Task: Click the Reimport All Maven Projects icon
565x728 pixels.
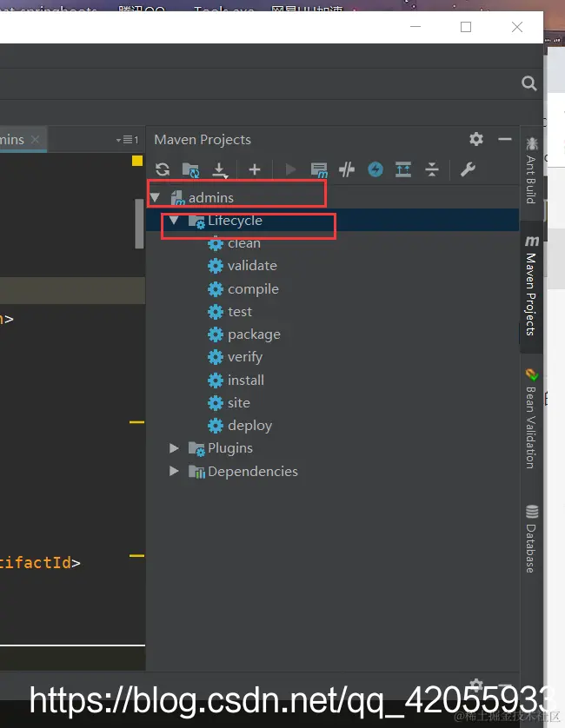Action: (x=163, y=169)
